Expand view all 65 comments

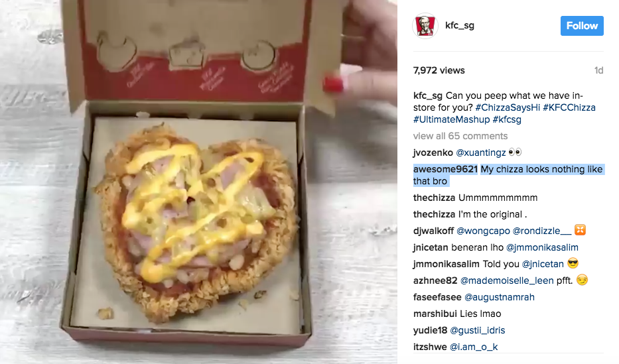pos(460,136)
